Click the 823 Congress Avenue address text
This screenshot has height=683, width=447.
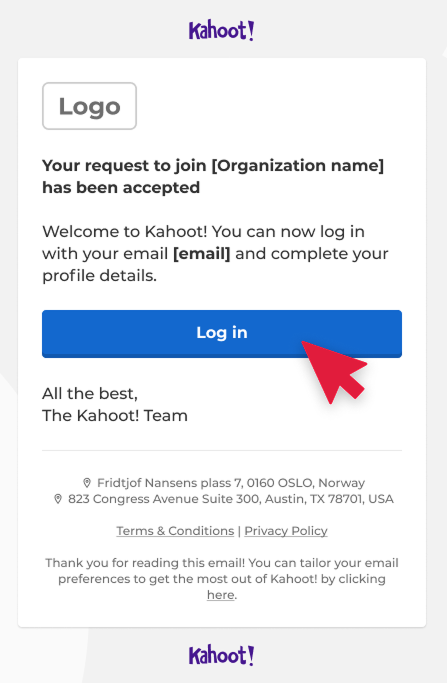coord(231,499)
